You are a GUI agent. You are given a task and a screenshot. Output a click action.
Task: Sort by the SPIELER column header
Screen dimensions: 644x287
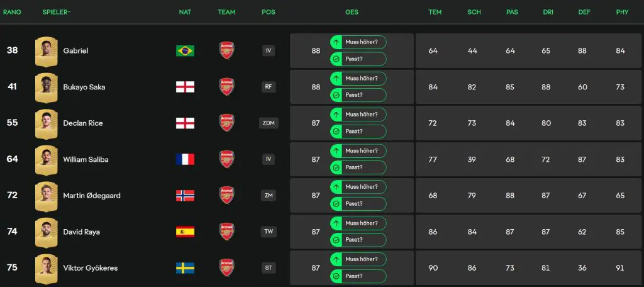click(56, 12)
